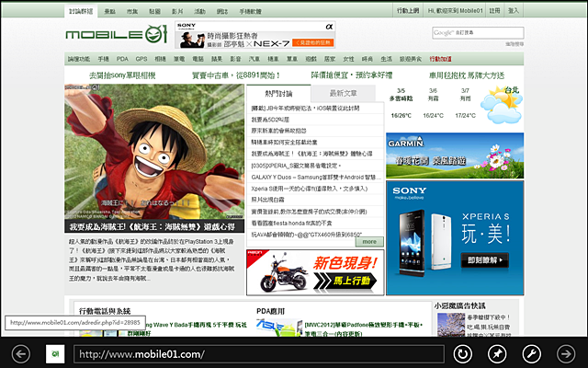Viewport: 588px width, 368px height.
Task: Pin the site using the pushpin icon
Action: (497, 353)
